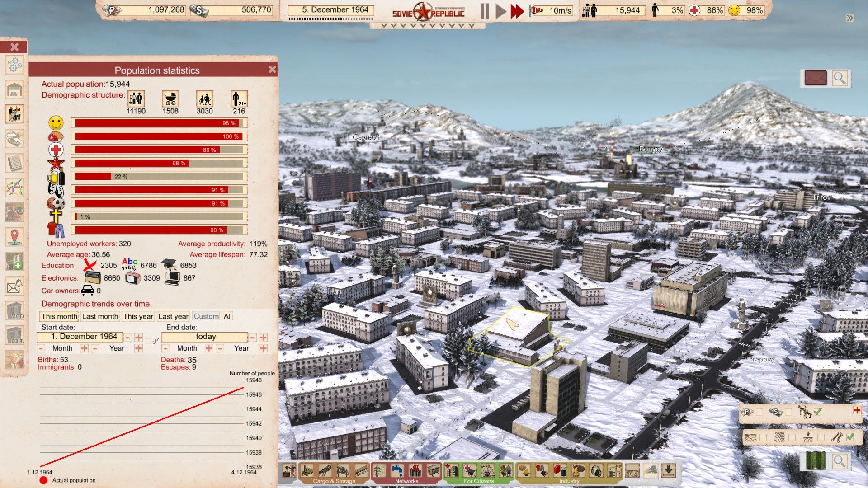Open the red envelope messages icon
The image size is (868, 488).
point(816,78)
